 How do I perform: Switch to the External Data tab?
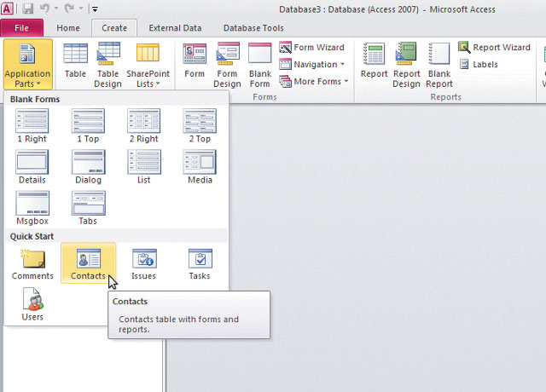pyautogui.click(x=176, y=28)
